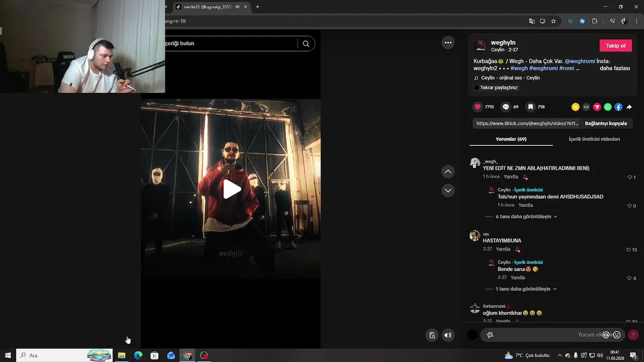644x362 pixels.
Task: Reply to _wegh_ comment via 'Yanıtla'
Action: (511, 177)
